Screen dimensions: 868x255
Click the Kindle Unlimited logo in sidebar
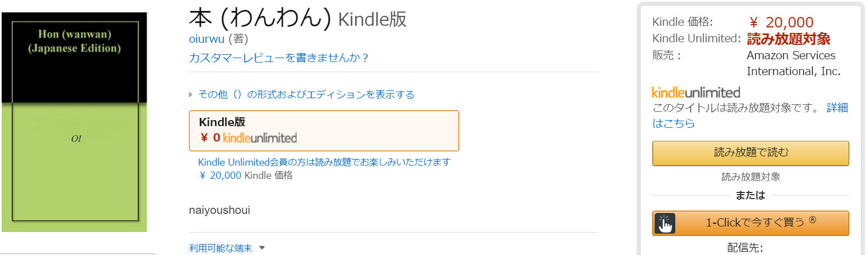click(695, 92)
